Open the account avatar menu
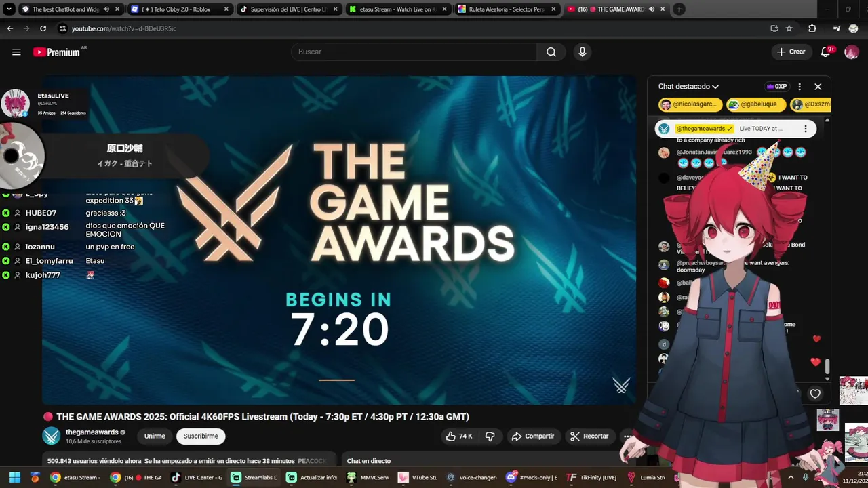868x488 pixels. click(x=852, y=52)
